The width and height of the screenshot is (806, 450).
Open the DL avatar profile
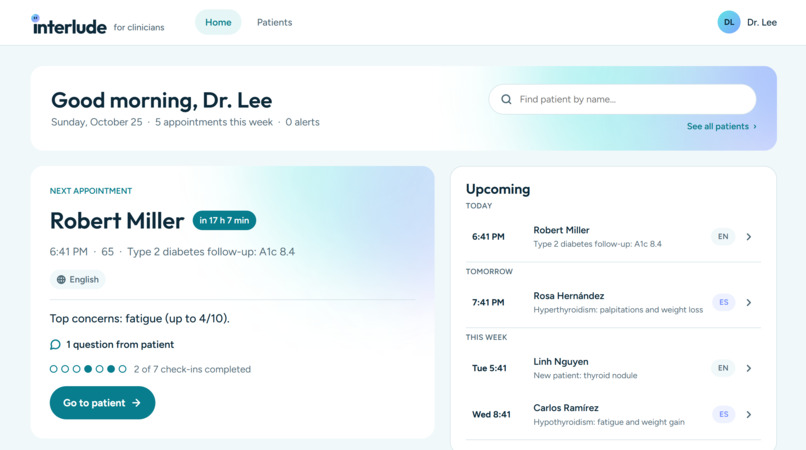tap(728, 22)
